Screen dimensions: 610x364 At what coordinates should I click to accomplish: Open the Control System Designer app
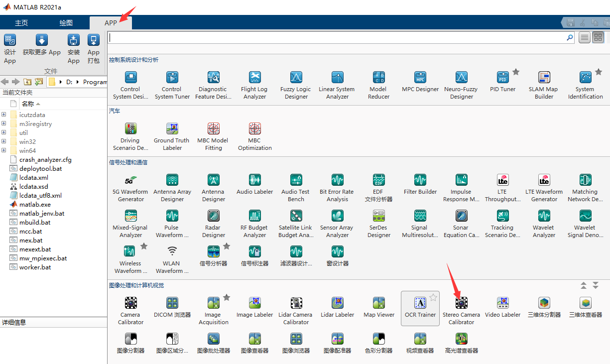pyautogui.click(x=130, y=85)
